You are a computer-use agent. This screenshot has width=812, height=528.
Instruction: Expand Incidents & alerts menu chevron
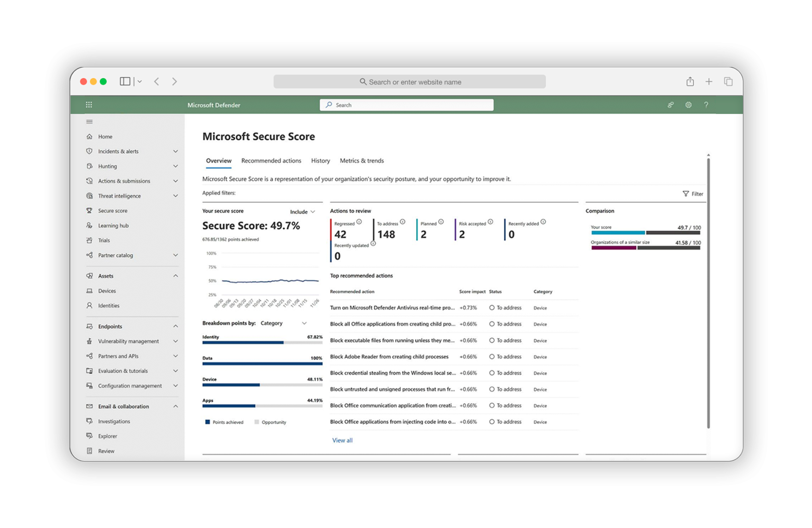[x=175, y=151]
